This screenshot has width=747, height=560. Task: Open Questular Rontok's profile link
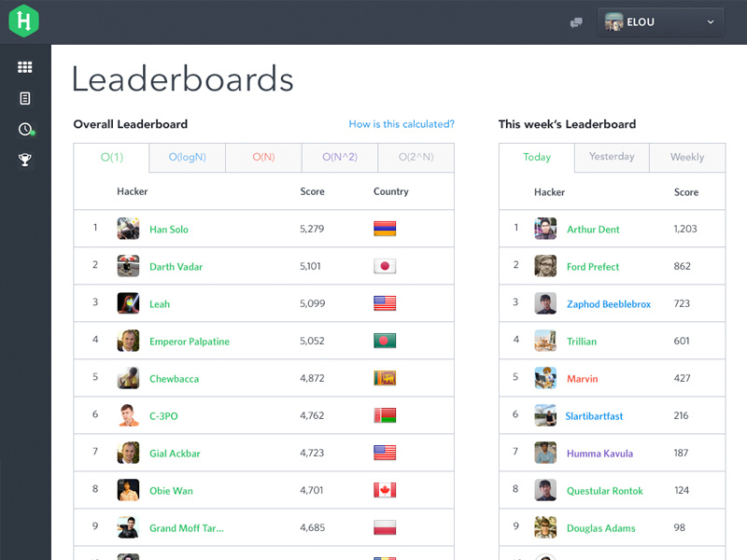click(x=604, y=491)
